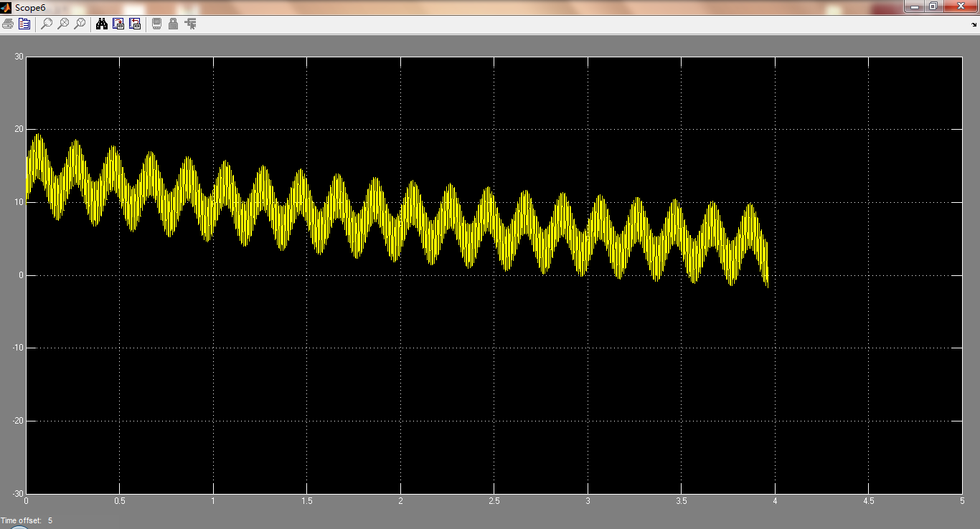Click the y-axis label 30

(x=19, y=57)
